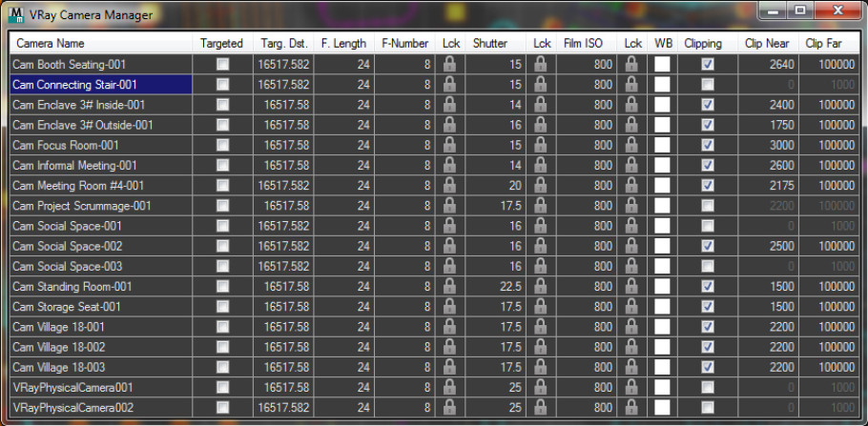
Task: Click the Clip Far column header
Action: pyautogui.click(x=829, y=43)
